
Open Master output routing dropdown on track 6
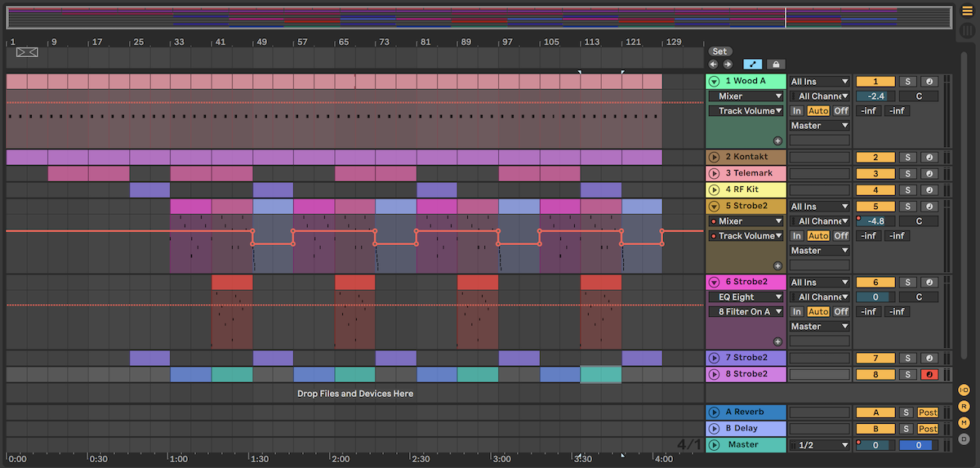click(820, 327)
